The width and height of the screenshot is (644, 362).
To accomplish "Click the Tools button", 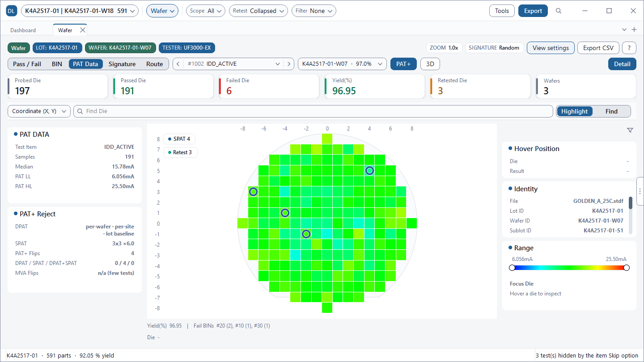I will point(502,11).
